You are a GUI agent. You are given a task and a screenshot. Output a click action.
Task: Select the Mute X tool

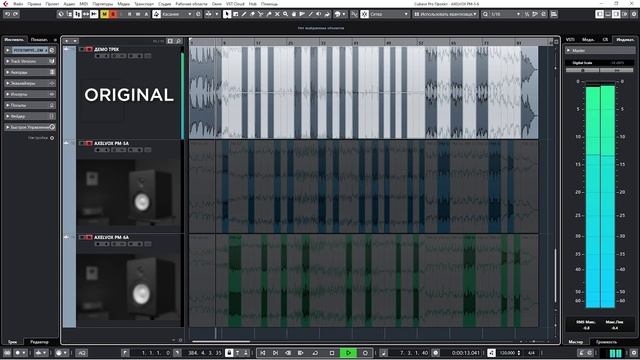277,14
